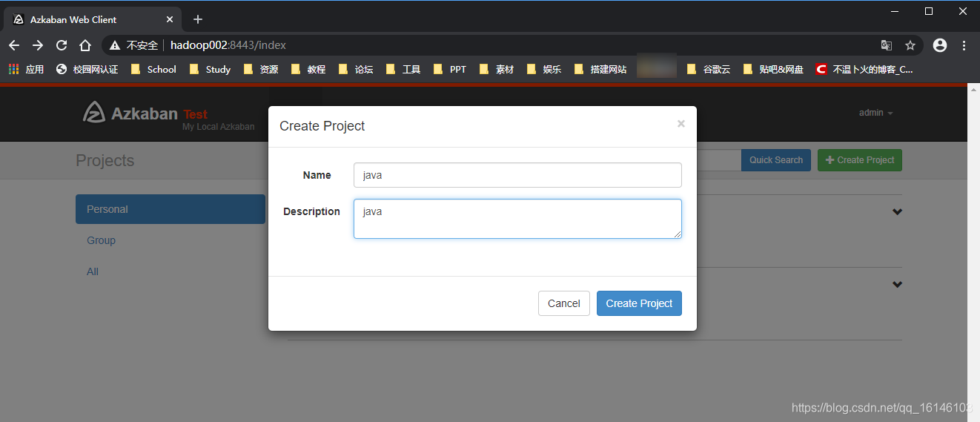Open browser home page icon

85,45
